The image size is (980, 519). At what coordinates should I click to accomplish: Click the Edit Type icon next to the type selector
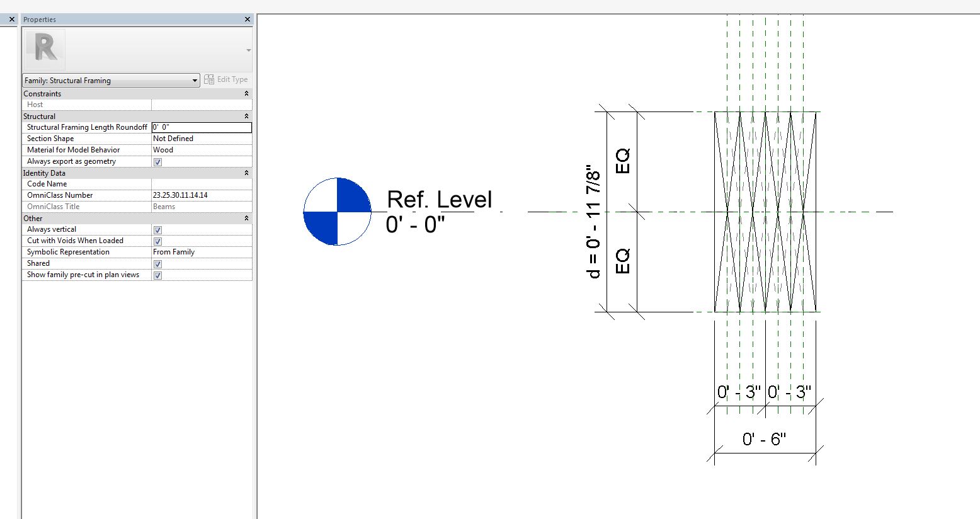tap(208, 79)
